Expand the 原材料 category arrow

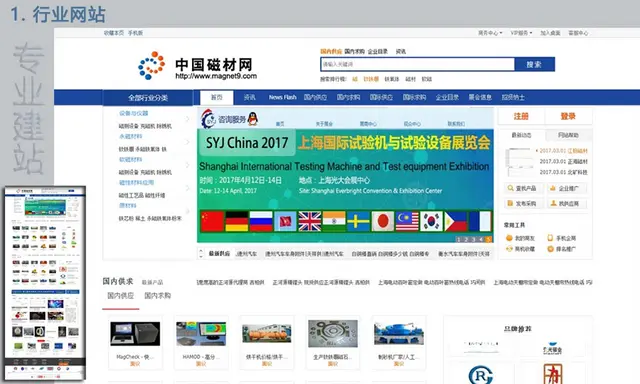[188, 211]
